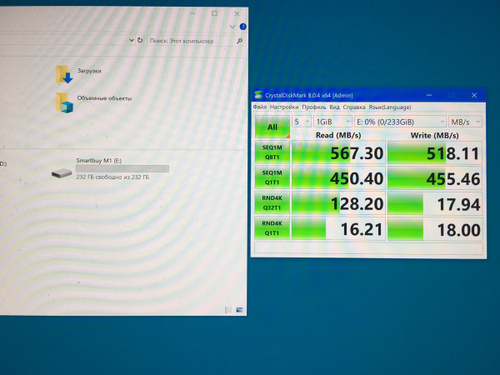Image resolution: width=500 pixels, height=375 pixels.
Task: Open the drive E: selection dropdown
Action: tap(400, 122)
